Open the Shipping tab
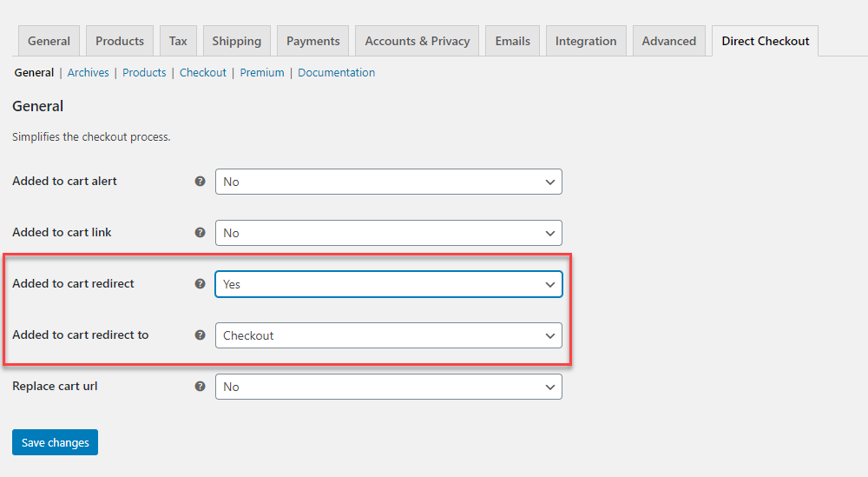The width and height of the screenshot is (868, 477). click(x=236, y=41)
